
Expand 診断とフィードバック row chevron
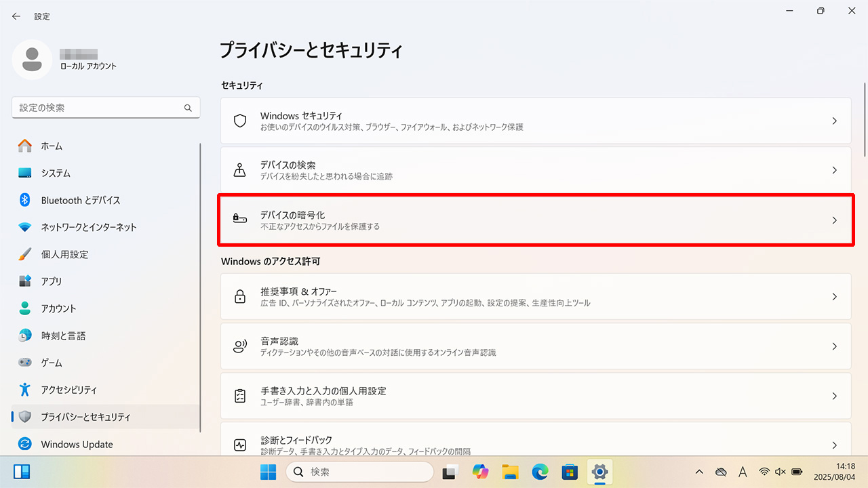click(835, 445)
